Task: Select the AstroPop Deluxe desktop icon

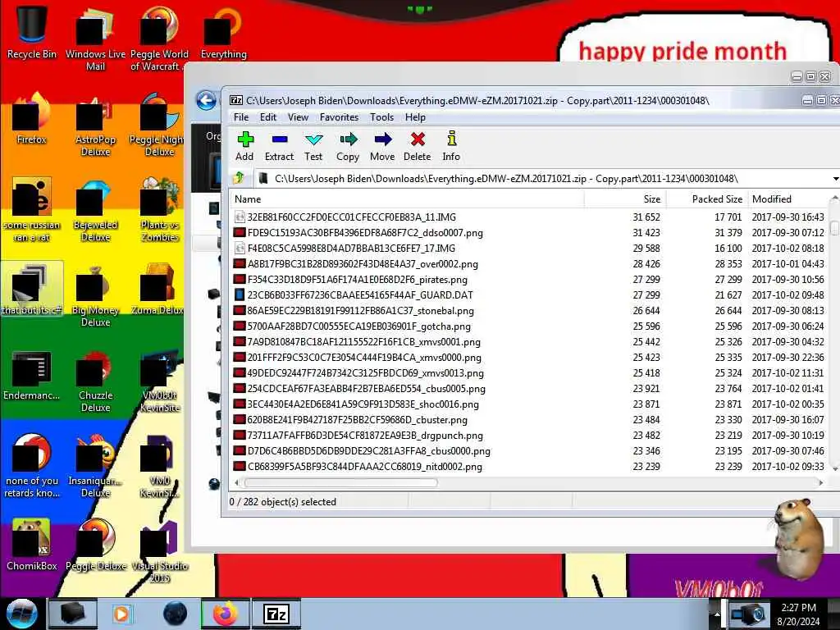Action: (95, 126)
